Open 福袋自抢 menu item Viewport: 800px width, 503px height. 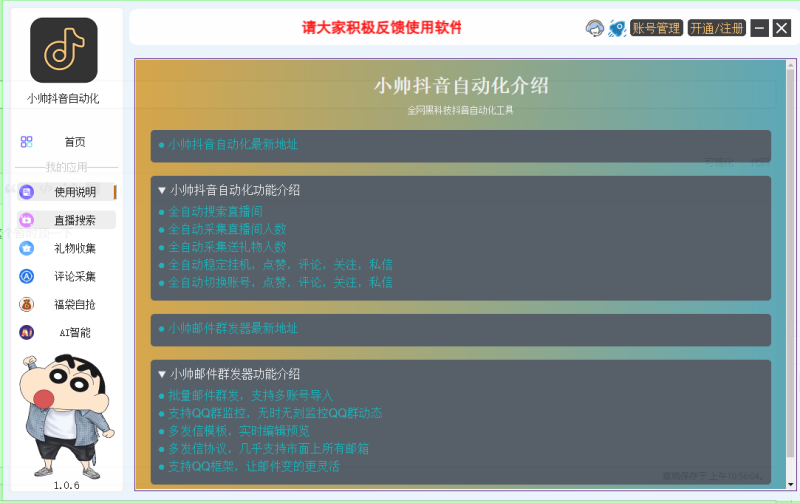click(x=75, y=304)
